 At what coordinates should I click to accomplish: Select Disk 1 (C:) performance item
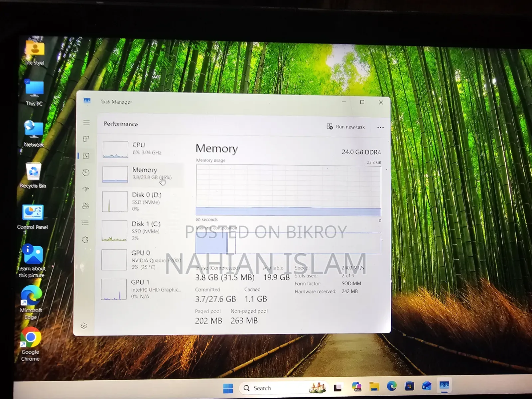(x=141, y=230)
